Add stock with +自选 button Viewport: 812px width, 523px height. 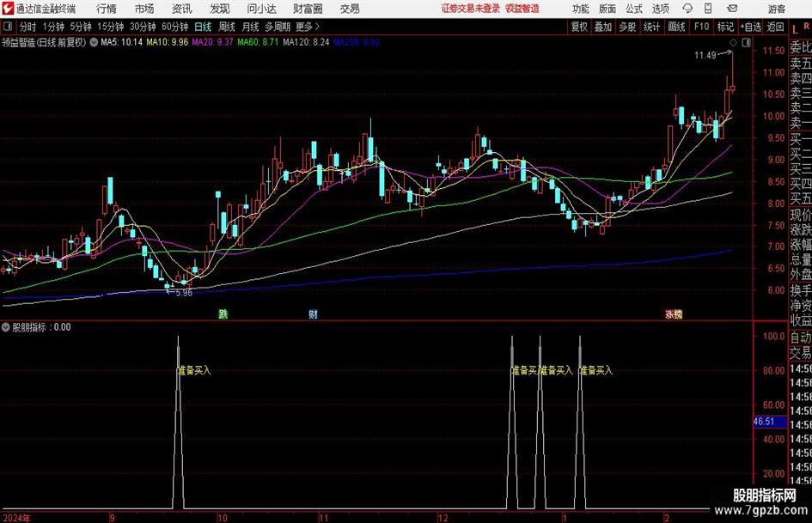(x=751, y=27)
